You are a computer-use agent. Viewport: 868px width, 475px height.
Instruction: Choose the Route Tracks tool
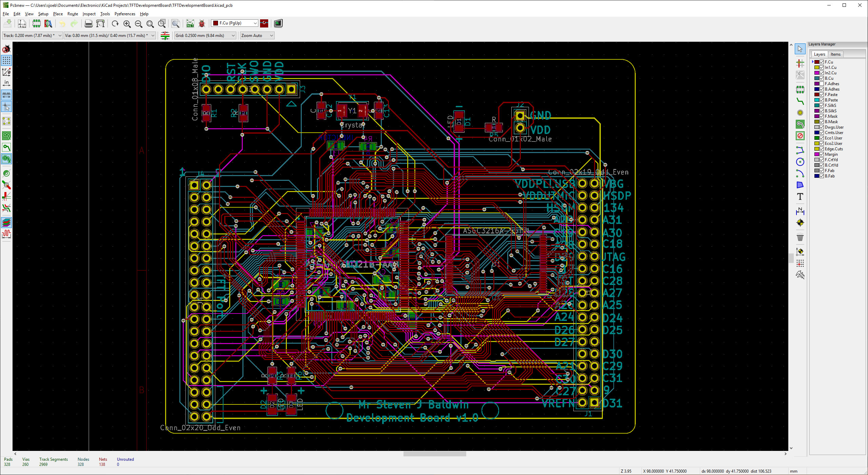800,101
